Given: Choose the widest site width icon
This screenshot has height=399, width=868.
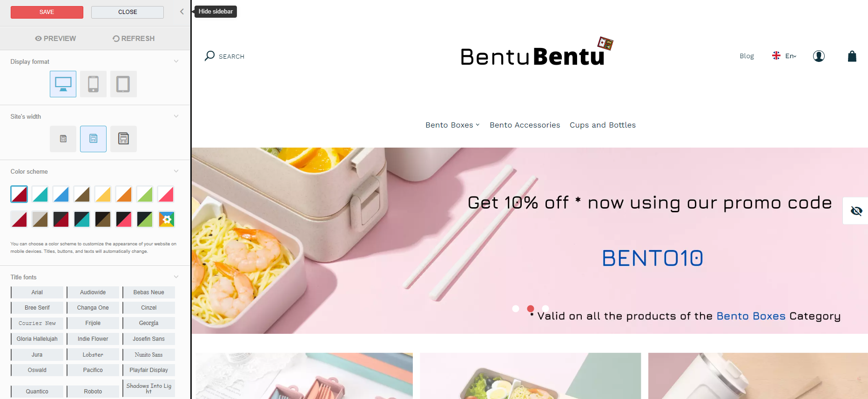Looking at the screenshot, I should [123, 139].
